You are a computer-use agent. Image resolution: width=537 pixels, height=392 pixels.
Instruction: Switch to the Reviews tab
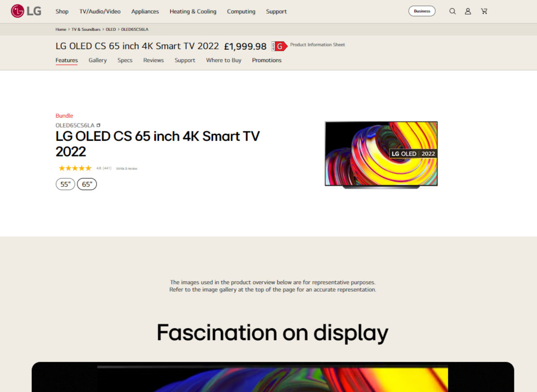153,60
